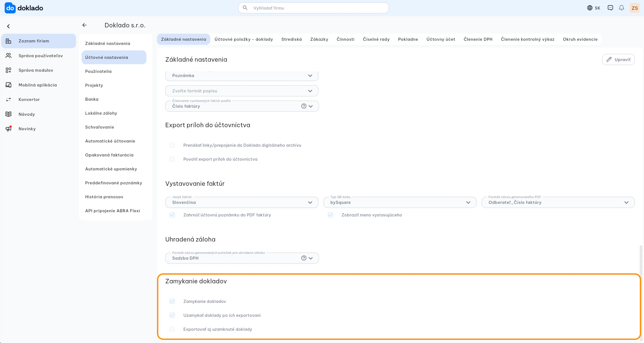Click the Novinky megaphone icon
The image size is (644, 343).
pos(9,128)
